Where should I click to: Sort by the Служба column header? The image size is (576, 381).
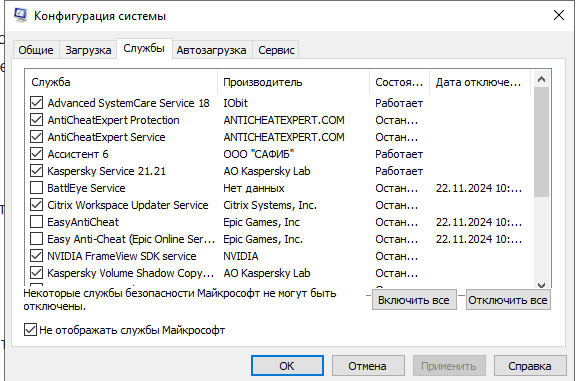pyautogui.click(x=121, y=82)
